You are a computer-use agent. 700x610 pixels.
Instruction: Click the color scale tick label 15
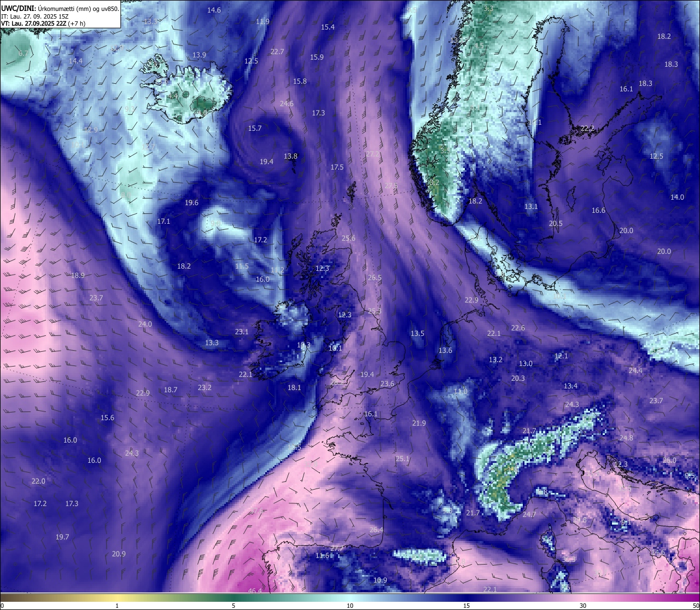466,606
